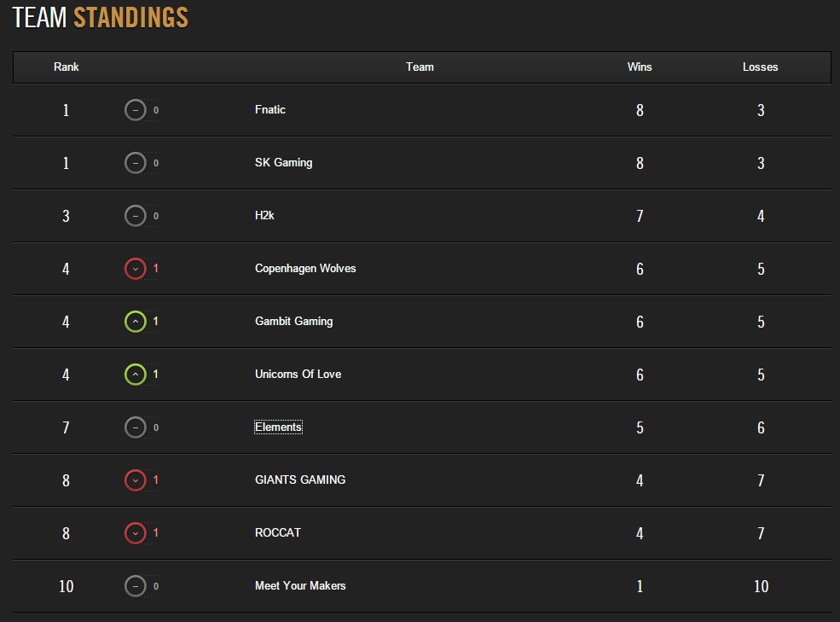The width and height of the screenshot is (840, 622).
Task: Click the Rank column header
Action: click(x=66, y=67)
